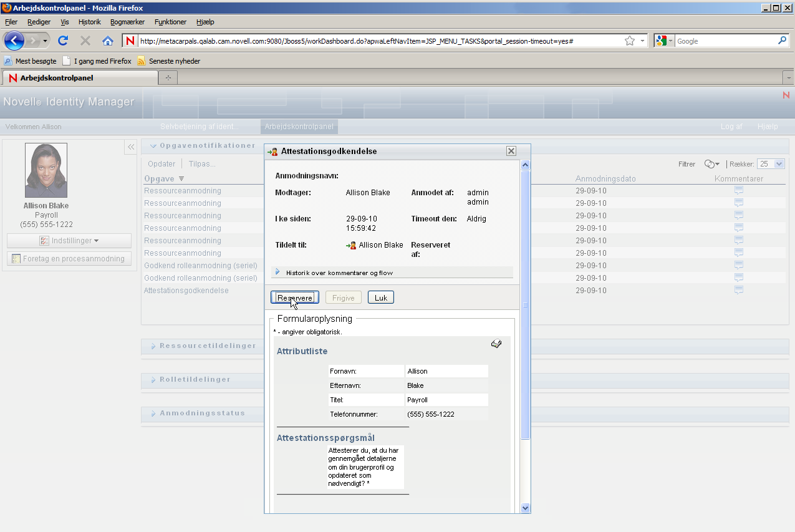795x532 pixels.
Task: Click dialog scrollbar up arrow
Action: 525,165
